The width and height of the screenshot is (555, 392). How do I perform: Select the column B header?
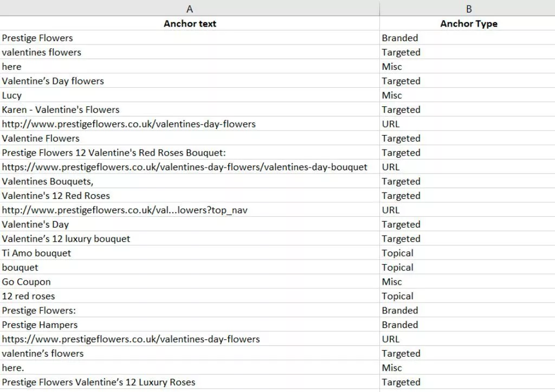[468, 9]
